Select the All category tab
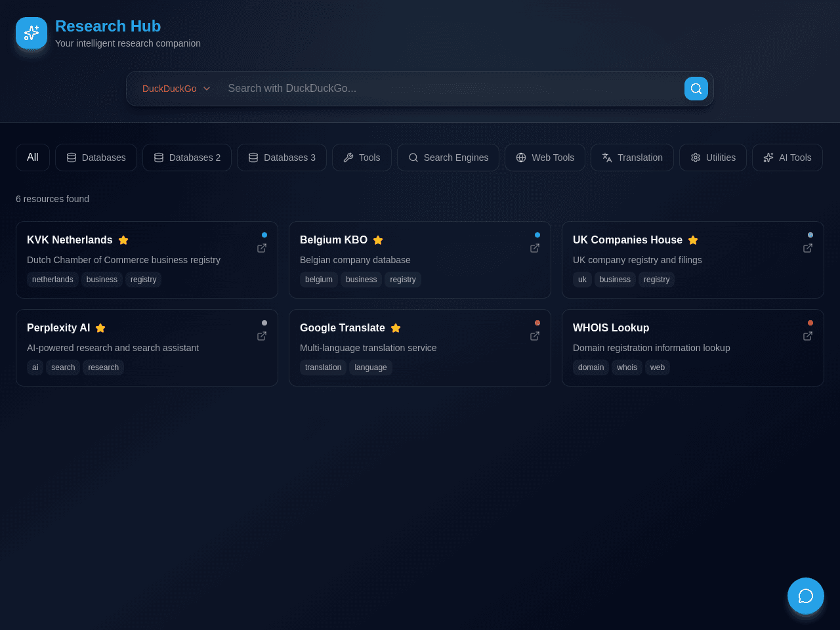The image size is (840, 630). (x=33, y=157)
